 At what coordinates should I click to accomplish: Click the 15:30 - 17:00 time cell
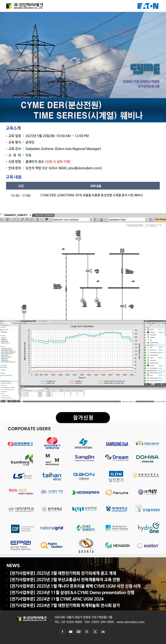[21, 195]
